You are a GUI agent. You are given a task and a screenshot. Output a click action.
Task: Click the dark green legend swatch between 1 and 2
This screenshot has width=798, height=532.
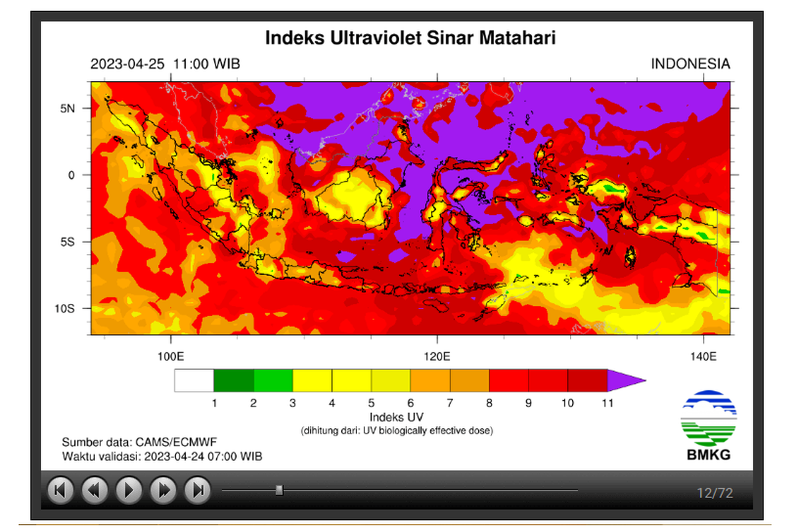[x=233, y=380]
